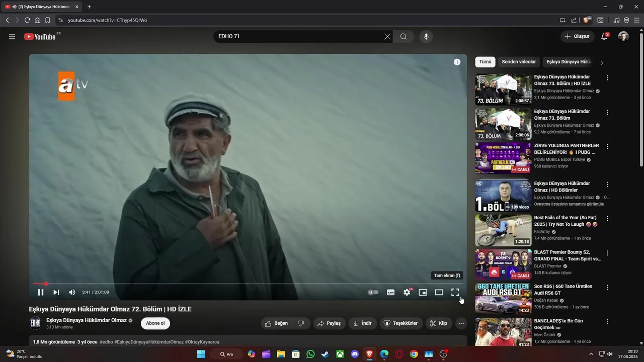Image resolution: width=644 pixels, height=362 pixels.
Task: Select the Eşkıya Dünyaya Hükümdar chip
Action: click(569, 62)
